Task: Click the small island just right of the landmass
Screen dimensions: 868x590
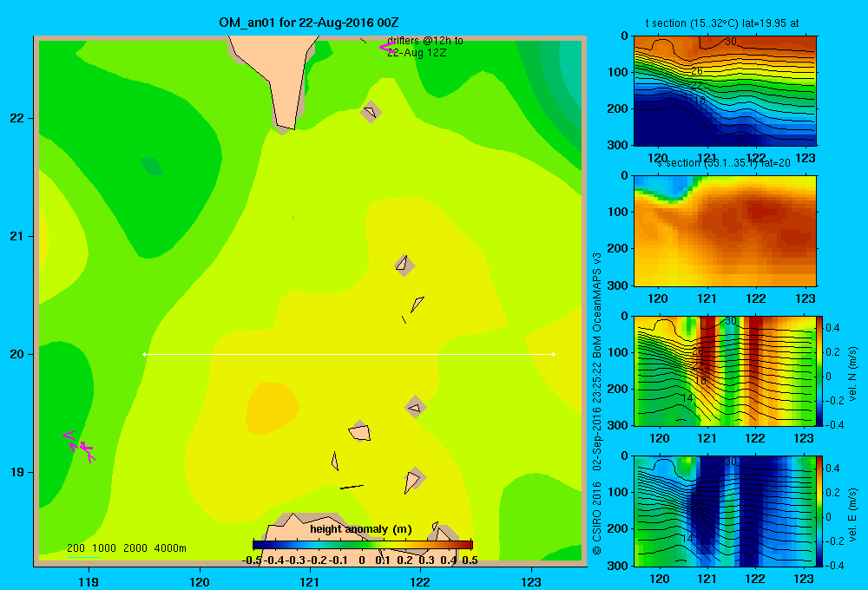Action: pos(371,112)
